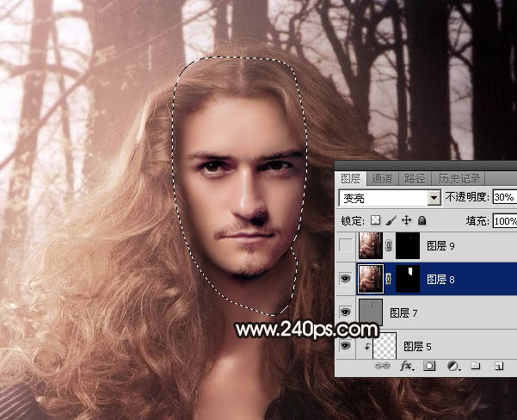Viewport: 517px width, 420px height.
Task: Open the fx layer style menu
Action: pos(407,366)
